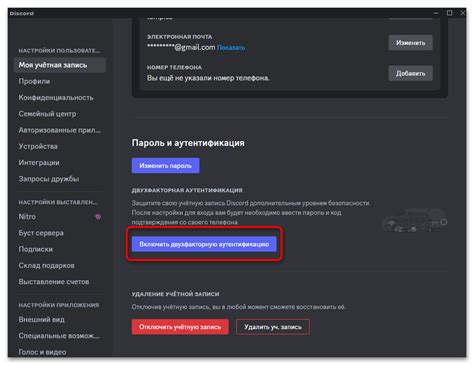Click Изменить button for email
Image resolution: width=474 pixels, height=365 pixels.
point(411,43)
